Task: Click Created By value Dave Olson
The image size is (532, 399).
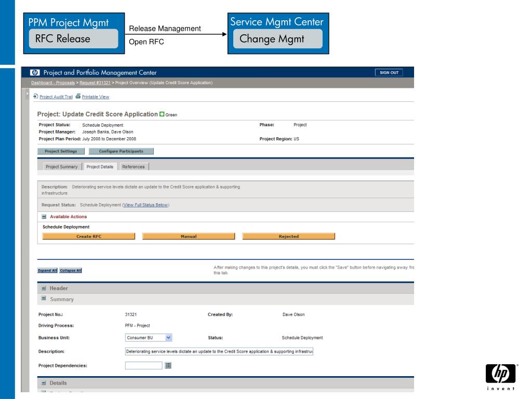Action: [x=294, y=314]
